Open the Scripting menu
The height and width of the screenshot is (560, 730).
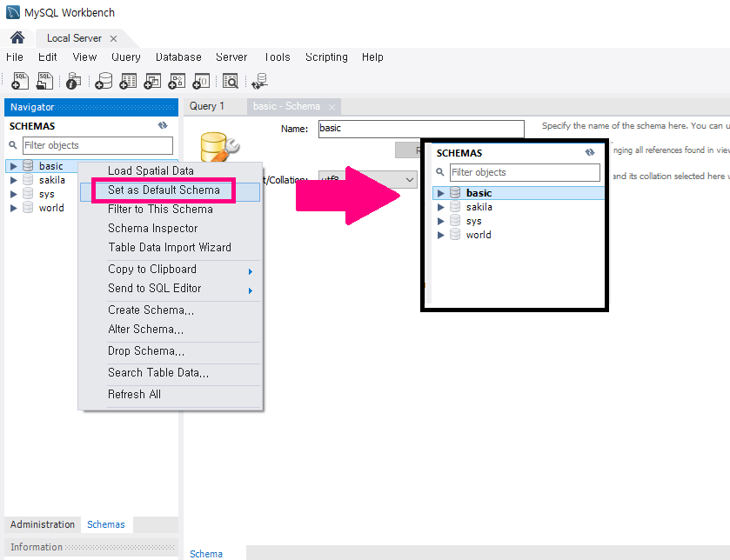[326, 57]
